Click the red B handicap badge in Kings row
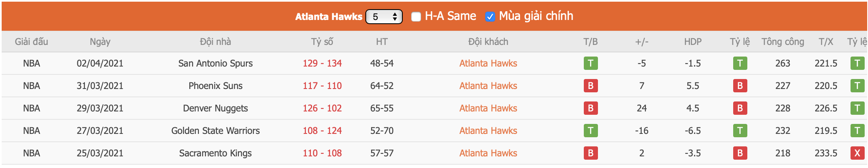Screen dimensions: 868x168 click(740, 153)
